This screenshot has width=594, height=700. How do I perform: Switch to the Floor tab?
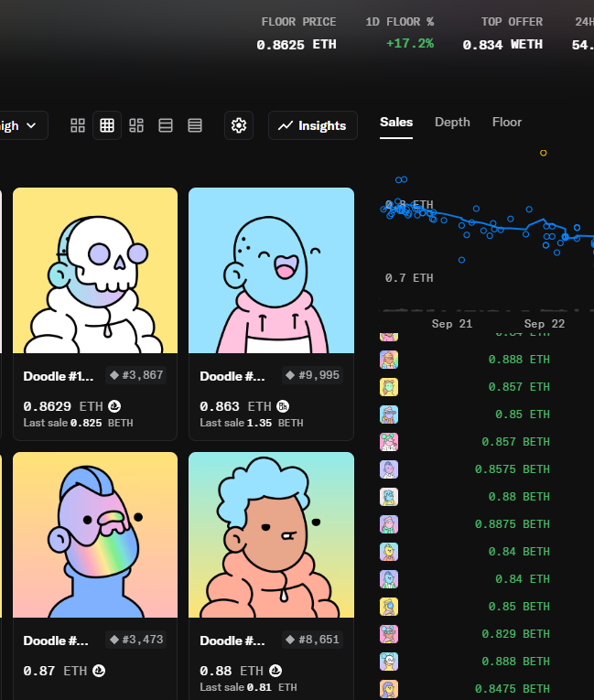(x=507, y=123)
